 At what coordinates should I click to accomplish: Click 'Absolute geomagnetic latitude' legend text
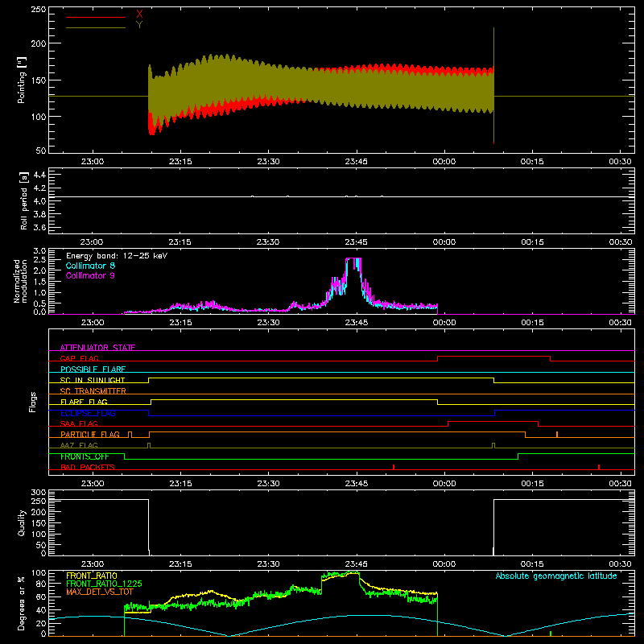point(556,576)
